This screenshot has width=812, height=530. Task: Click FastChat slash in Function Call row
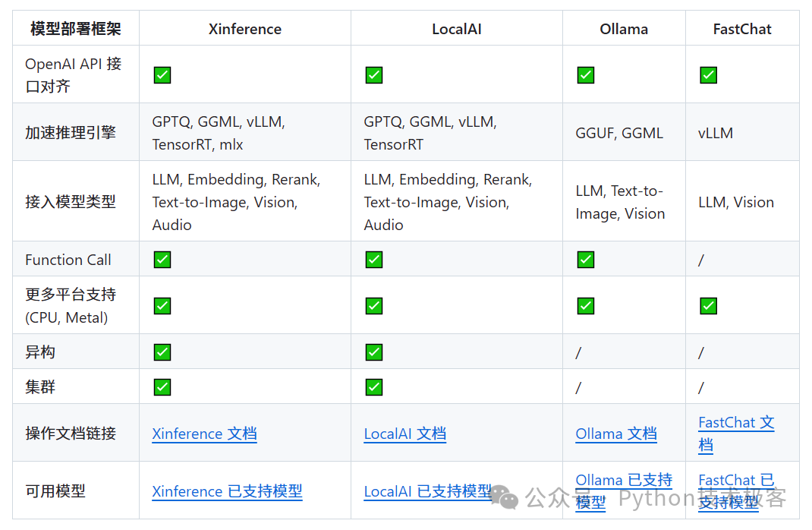click(x=701, y=260)
